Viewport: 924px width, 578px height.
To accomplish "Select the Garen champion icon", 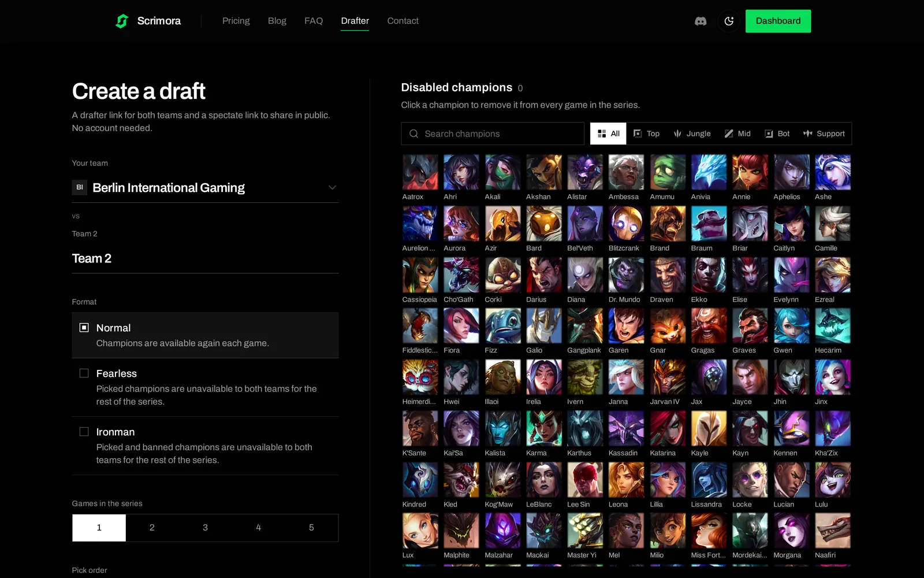I will (626, 326).
